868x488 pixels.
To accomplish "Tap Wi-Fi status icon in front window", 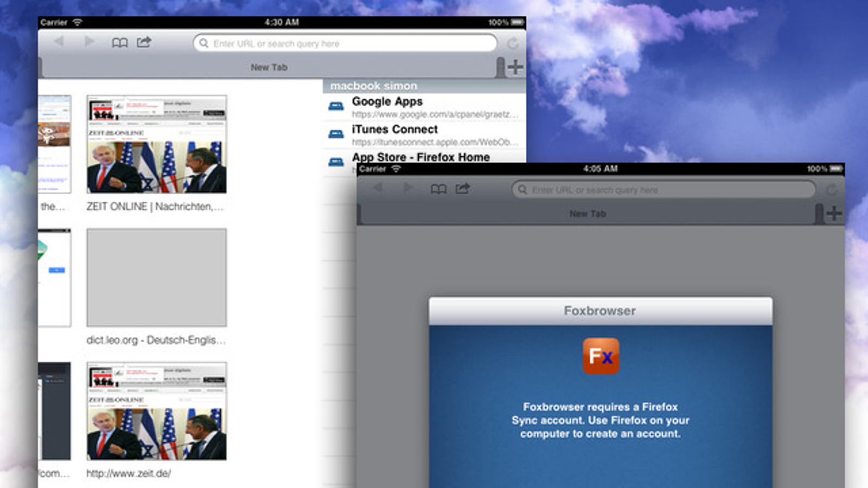I will tap(396, 169).
